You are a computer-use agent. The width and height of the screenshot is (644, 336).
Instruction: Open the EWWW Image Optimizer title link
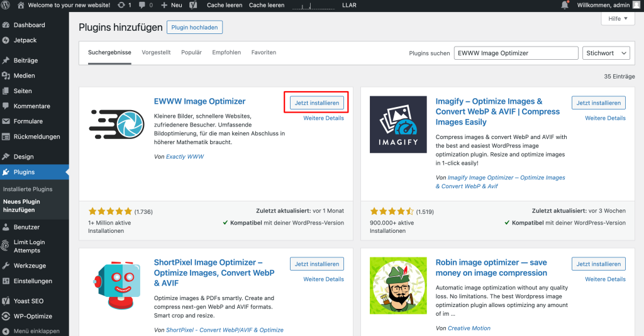click(199, 101)
